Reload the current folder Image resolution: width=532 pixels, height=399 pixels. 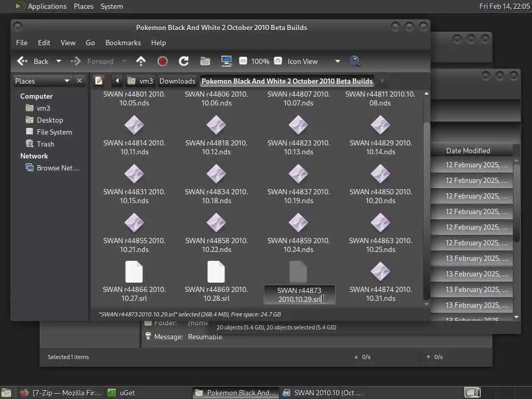click(183, 61)
